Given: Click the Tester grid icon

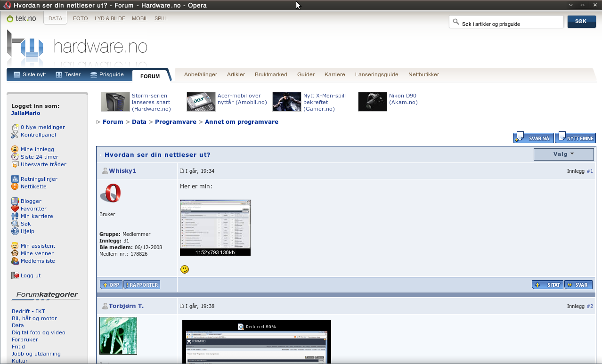Looking at the screenshot, I should (x=59, y=75).
